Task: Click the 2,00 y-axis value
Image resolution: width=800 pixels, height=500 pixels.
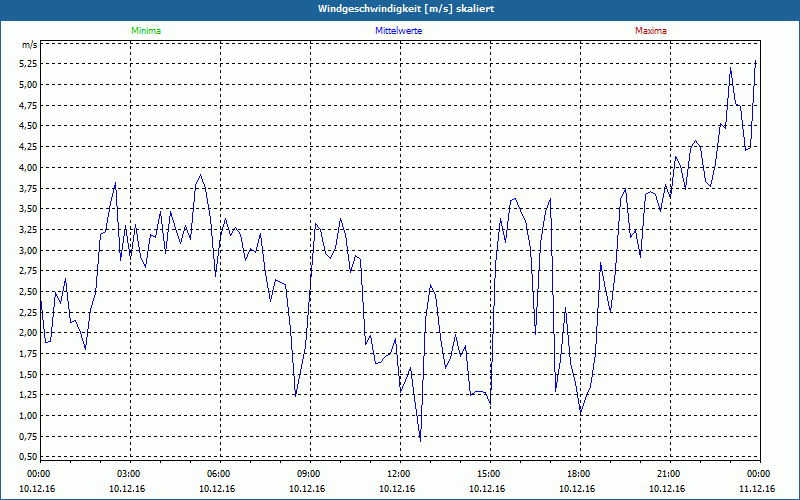Action: 29,333
